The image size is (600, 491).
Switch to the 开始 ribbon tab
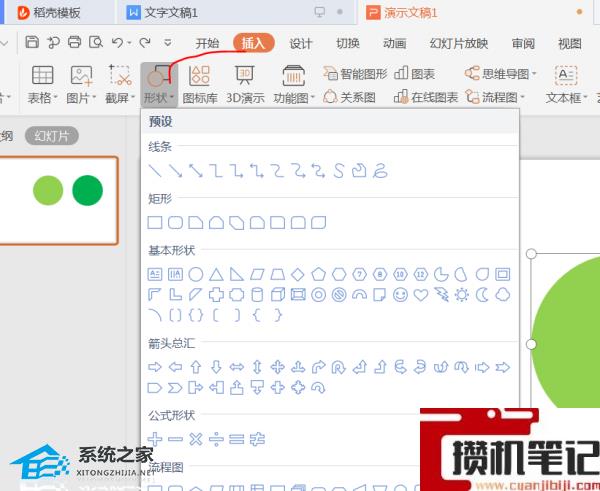(207, 43)
